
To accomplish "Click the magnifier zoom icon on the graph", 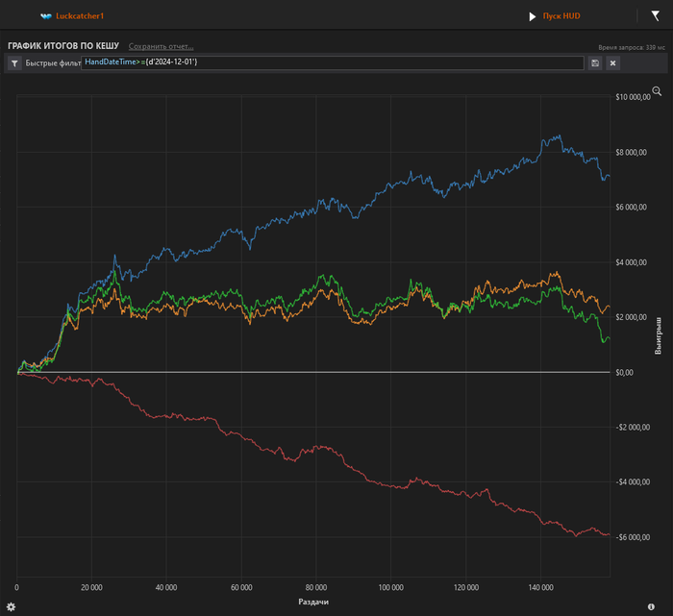I will (657, 91).
